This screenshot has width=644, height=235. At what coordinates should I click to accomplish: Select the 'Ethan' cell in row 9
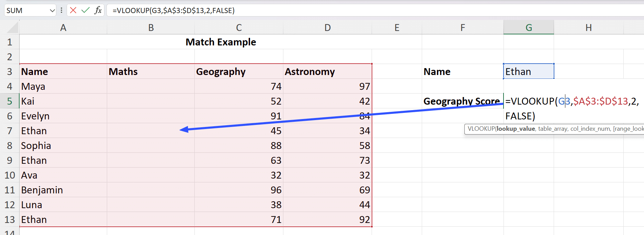click(x=63, y=160)
